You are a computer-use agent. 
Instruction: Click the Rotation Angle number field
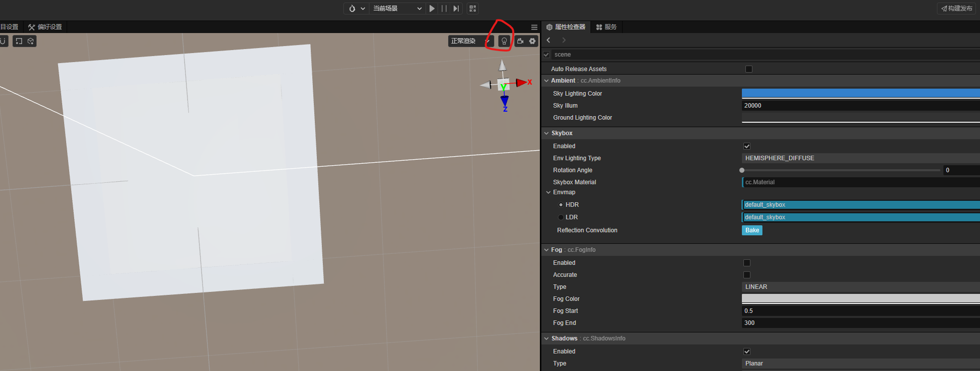[x=961, y=170]
